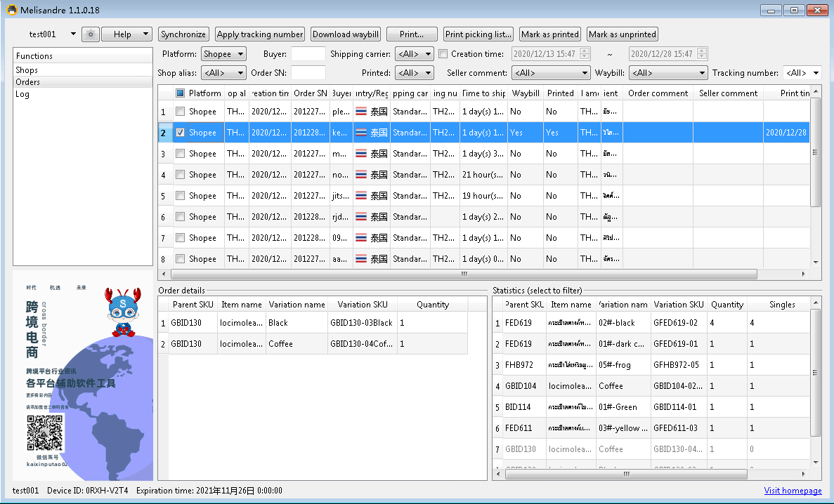This screenshot has height=504, width=834.
Task: Expand the Tracking number dropdown
Action: click(802, 73)
